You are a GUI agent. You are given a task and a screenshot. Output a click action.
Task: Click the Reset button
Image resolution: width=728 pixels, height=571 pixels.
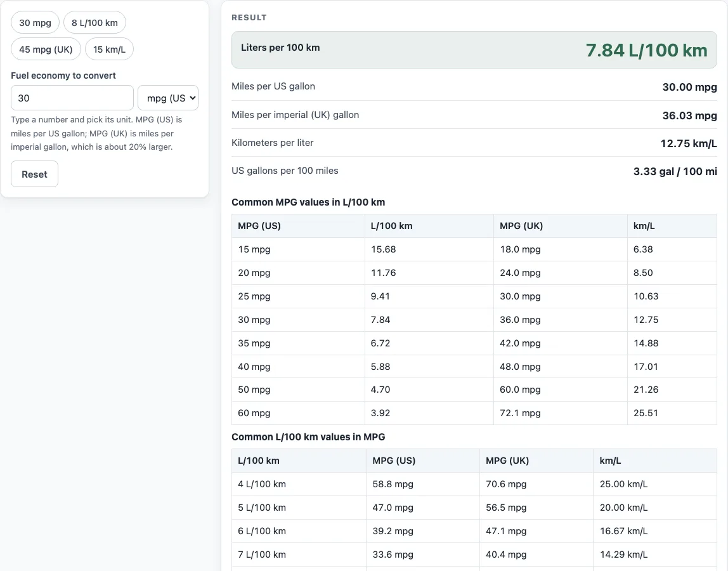coord(34,174)
